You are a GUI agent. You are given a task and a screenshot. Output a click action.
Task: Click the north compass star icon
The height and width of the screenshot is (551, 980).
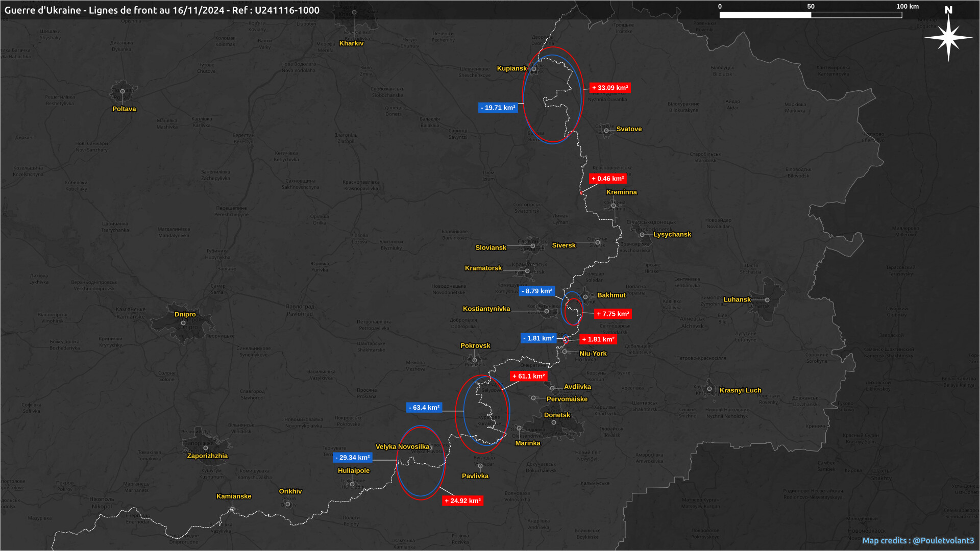pos(948,37)
